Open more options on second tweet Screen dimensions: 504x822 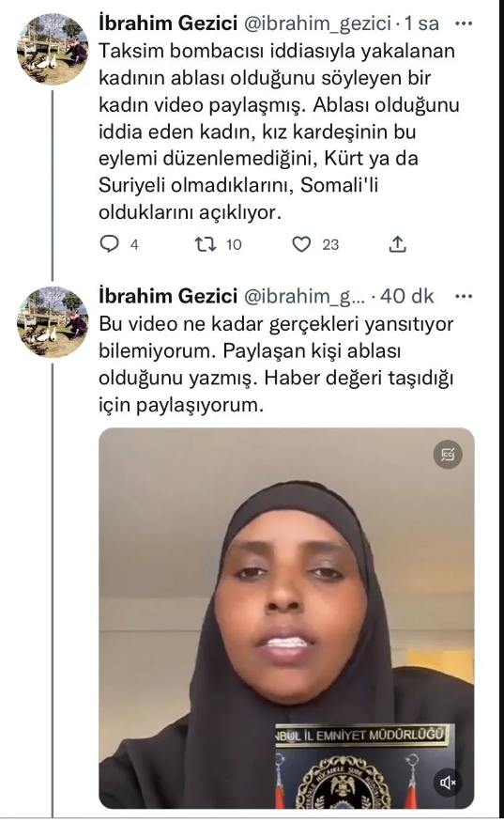click(464, 297)
